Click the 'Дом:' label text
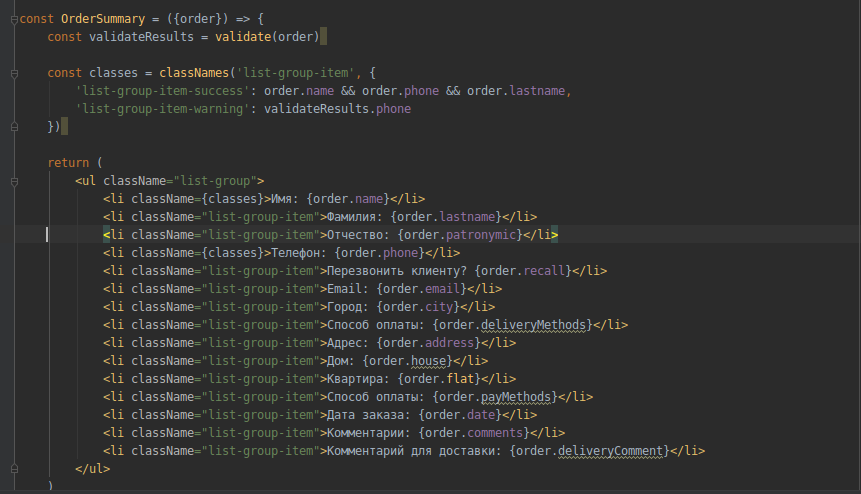861x494 pixels. [341, 361]
